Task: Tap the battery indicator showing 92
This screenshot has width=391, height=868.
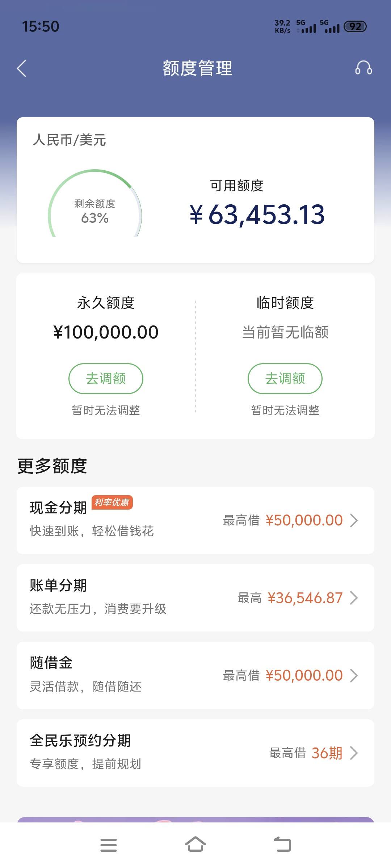Action: [x=355, y=26]
